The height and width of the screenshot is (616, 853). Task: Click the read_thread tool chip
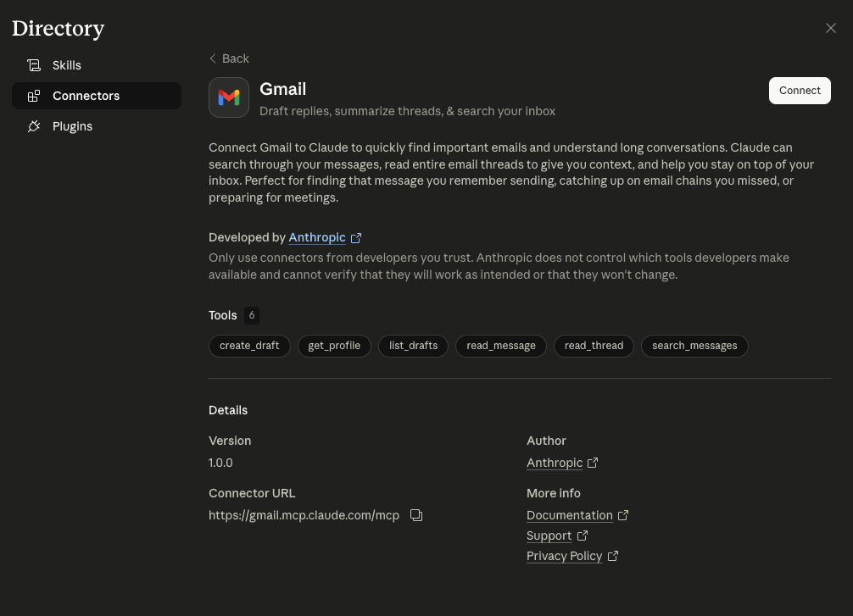(594, 346)
